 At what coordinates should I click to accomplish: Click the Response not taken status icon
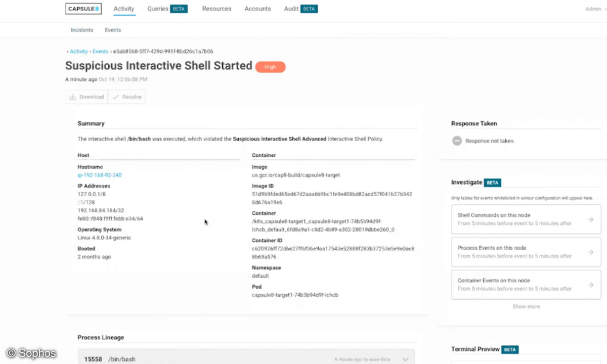(457, 141)
